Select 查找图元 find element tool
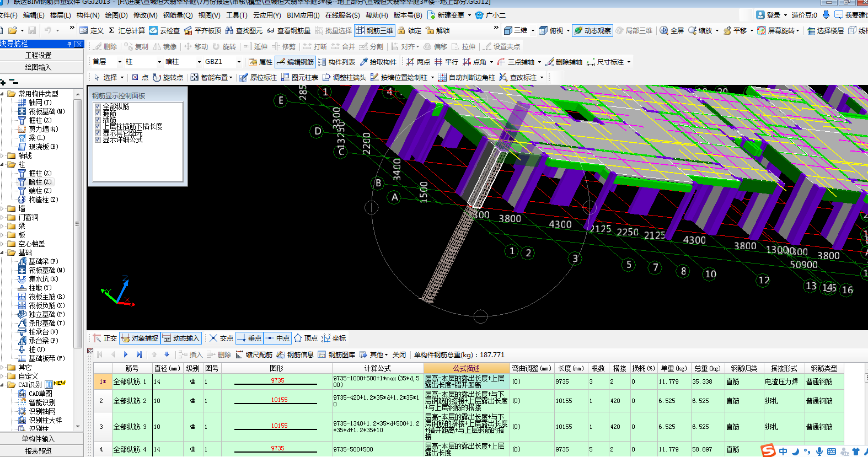This screenshot has height=457, width=868. [x=244, y=31]
